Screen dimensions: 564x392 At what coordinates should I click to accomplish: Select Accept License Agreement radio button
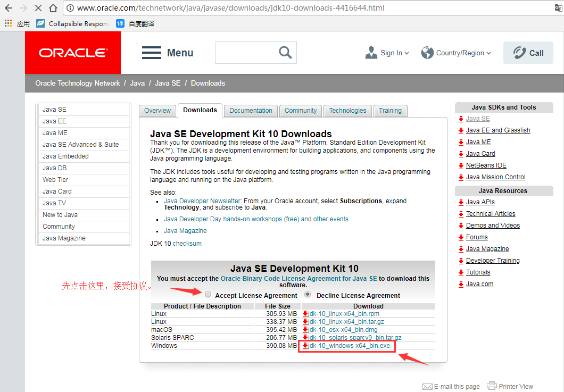[x=208, y=294]
